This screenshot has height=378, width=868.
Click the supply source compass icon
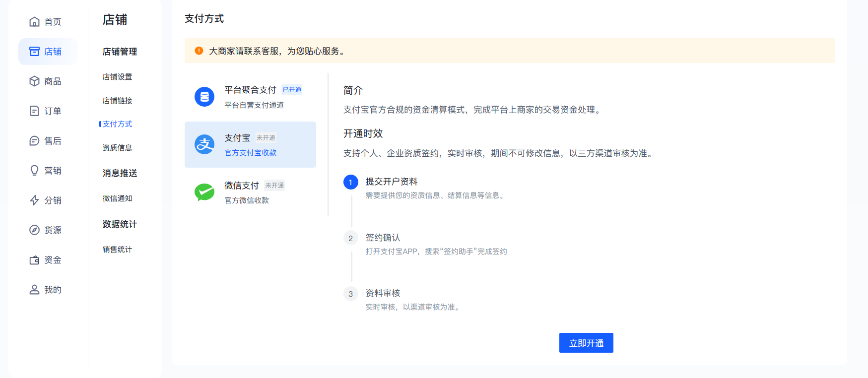pos(34,230)
